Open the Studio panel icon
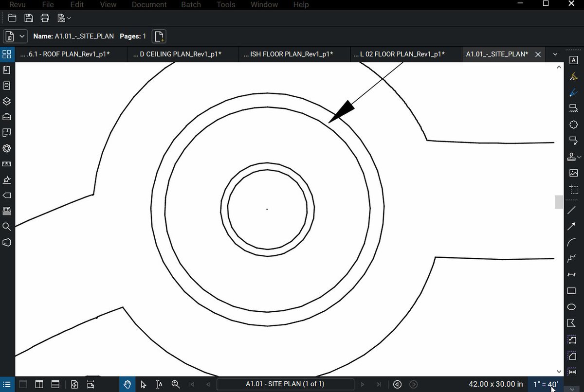 point(7,211)
